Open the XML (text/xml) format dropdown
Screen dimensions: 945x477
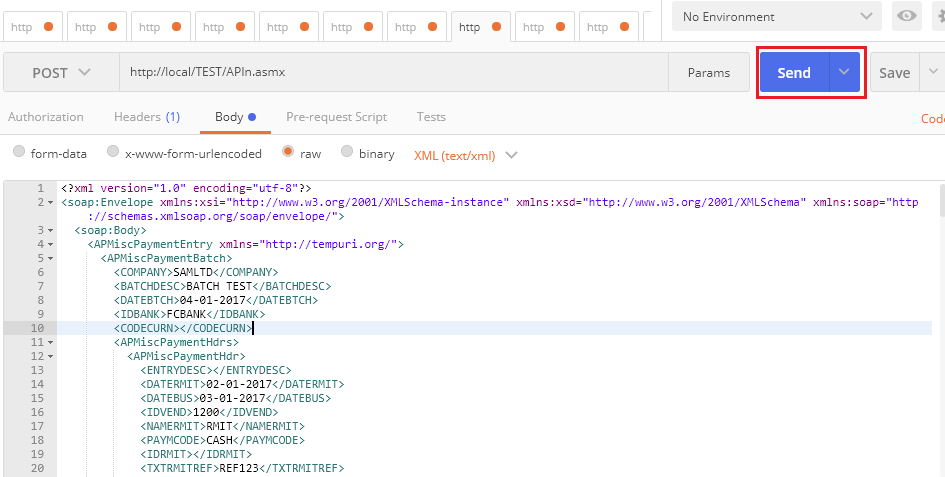click(x=465, y=156)
